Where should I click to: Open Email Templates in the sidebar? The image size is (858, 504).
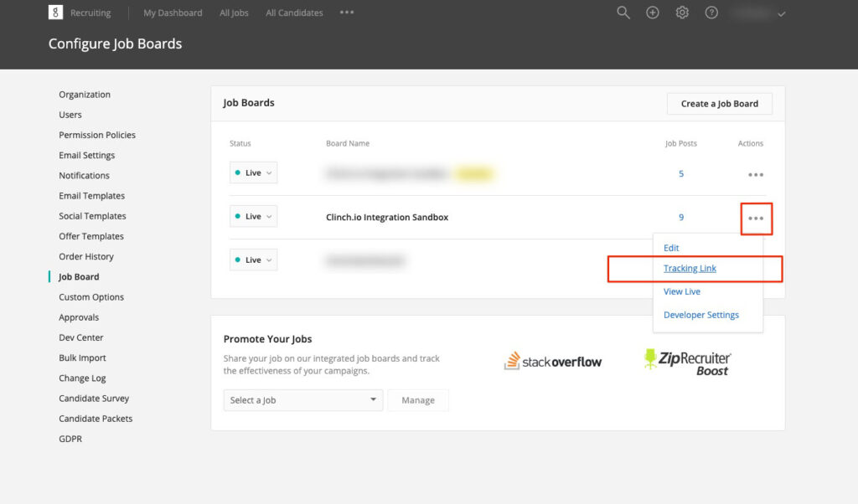point(91,196)
